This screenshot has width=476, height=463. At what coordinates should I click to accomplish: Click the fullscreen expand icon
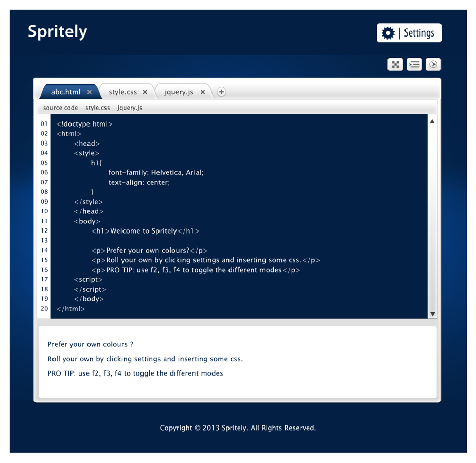point(395,64)
